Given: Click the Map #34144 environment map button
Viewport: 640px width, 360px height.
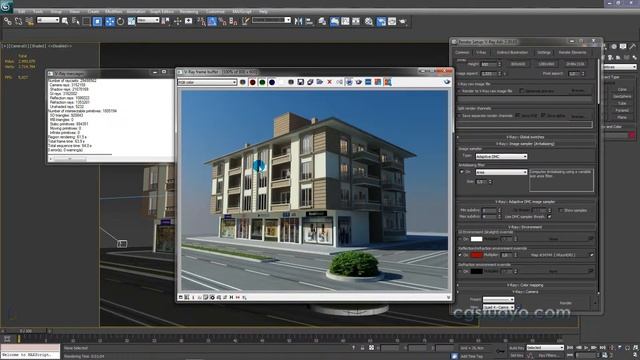Looking at the screenshot, I should (x=553, y=255).
